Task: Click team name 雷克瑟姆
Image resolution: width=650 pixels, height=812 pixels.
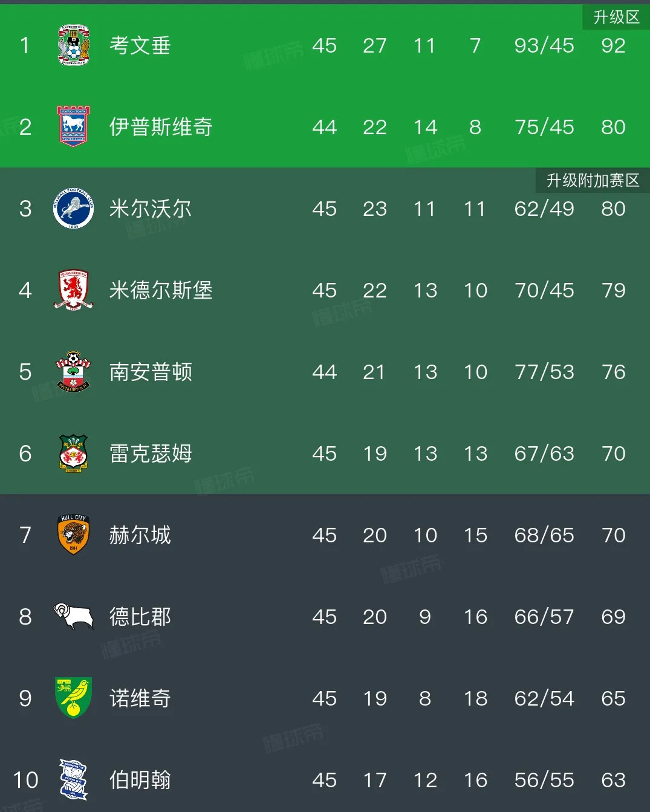Action: (x=151, y=453)
